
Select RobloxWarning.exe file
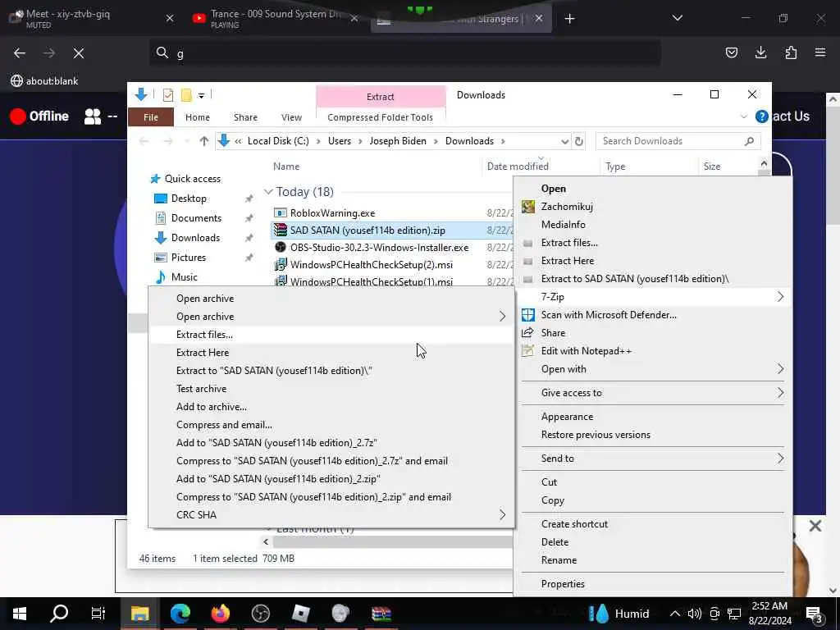click(333, 213)
